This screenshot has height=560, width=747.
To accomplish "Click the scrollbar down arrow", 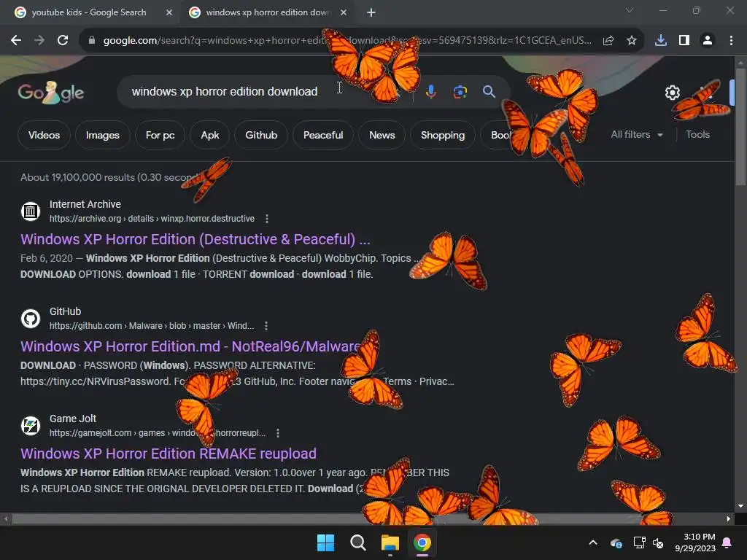I will pos(740,506).
